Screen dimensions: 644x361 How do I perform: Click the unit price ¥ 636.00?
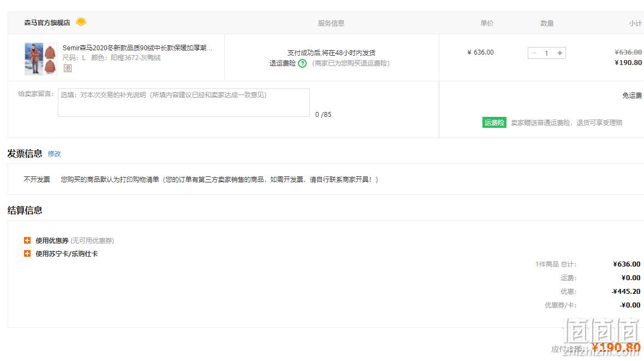(480, 52)
